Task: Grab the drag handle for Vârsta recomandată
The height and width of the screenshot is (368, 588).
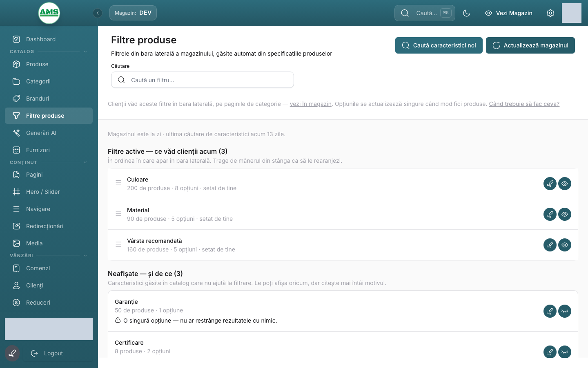Action: (118, 244)
